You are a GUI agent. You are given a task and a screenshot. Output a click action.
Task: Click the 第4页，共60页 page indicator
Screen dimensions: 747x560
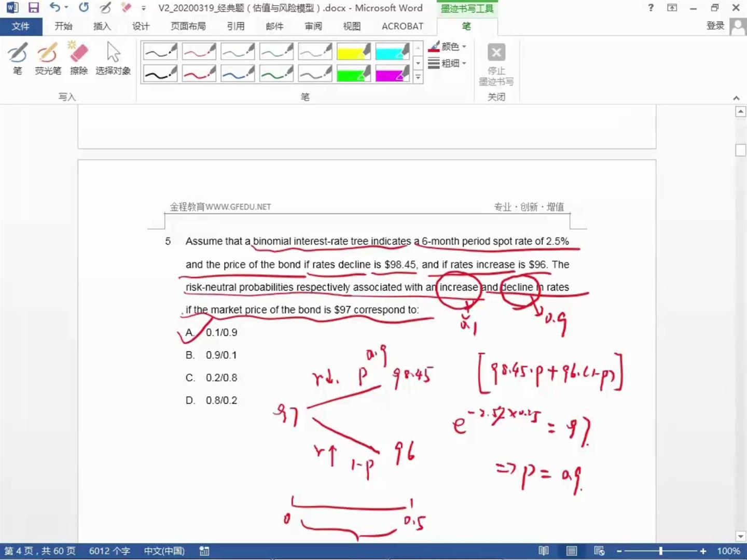click(40, 551)
